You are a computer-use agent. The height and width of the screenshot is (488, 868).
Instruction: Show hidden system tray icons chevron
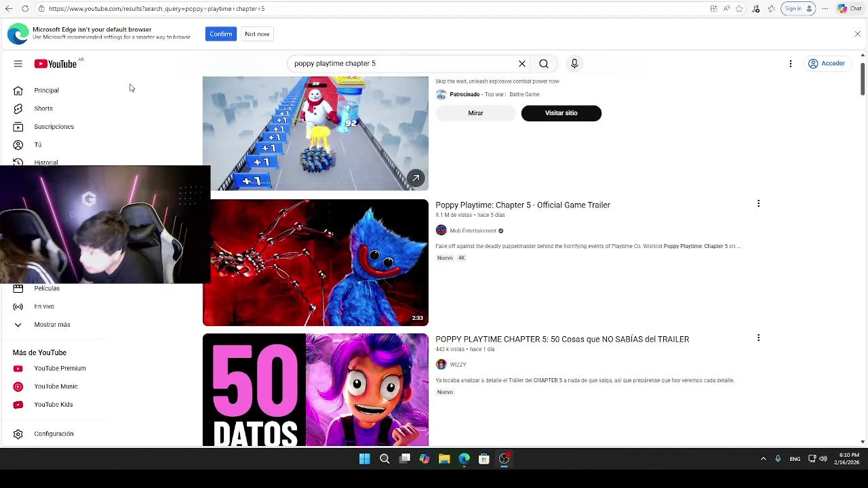pos(763,459)
